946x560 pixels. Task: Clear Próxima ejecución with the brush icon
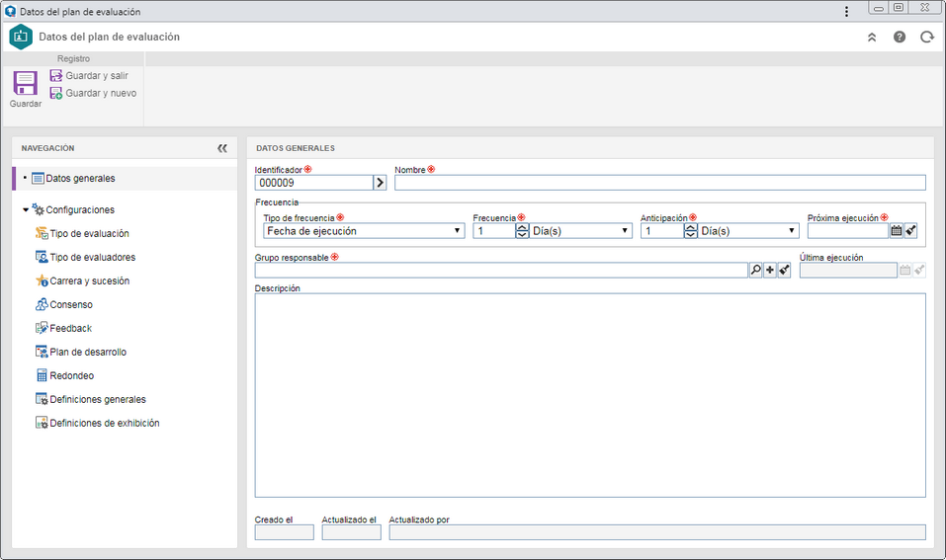click(x=910, y=231)
